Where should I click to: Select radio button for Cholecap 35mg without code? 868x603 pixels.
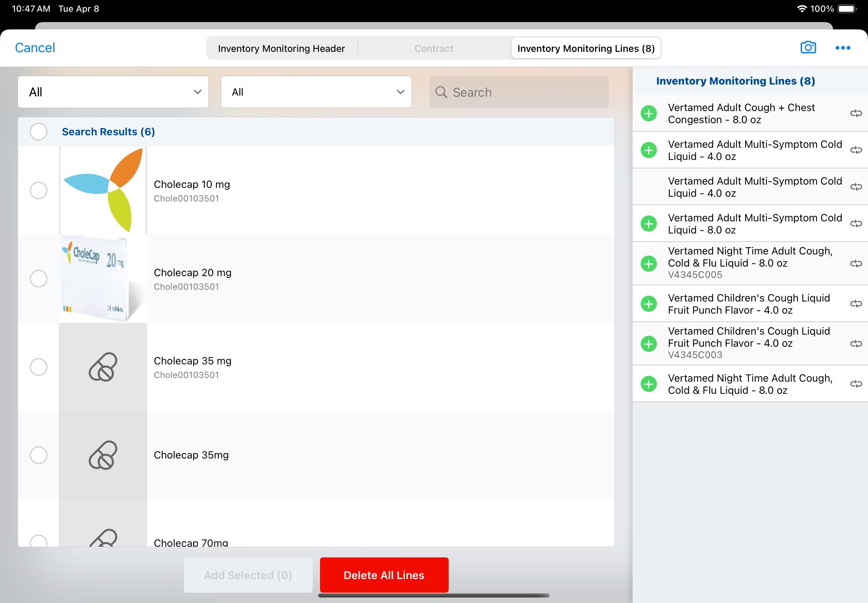point(39,455)
